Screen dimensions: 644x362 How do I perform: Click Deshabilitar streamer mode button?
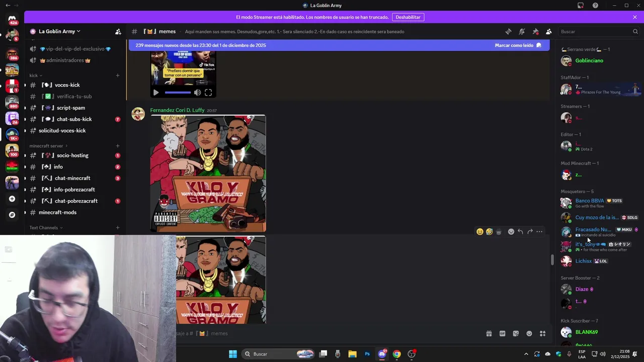point(408,17)
